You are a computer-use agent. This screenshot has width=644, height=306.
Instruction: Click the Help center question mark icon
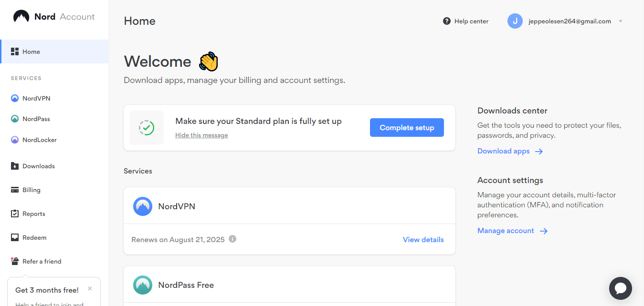pos(447,21)
